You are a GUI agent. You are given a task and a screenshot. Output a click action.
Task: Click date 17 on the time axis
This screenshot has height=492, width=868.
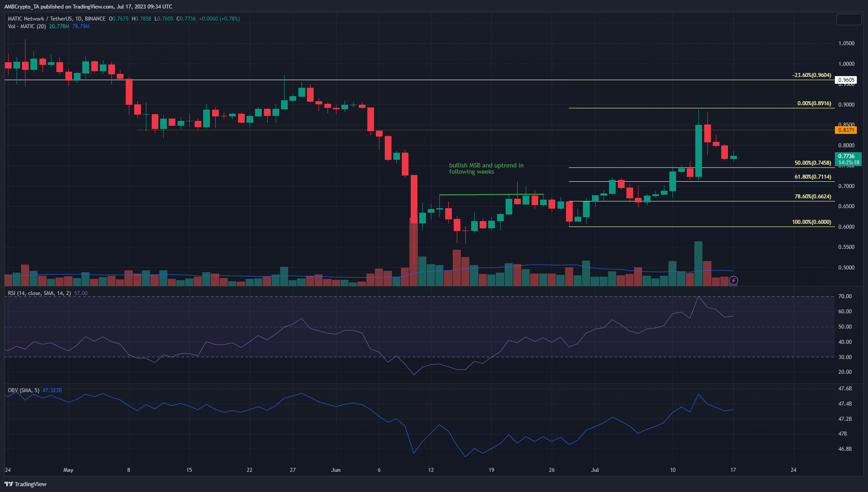pos(733,470)
